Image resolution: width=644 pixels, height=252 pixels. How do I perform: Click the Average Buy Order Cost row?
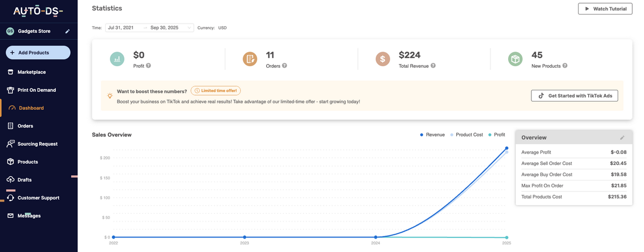pyautogui.click(x=574, y=175)
